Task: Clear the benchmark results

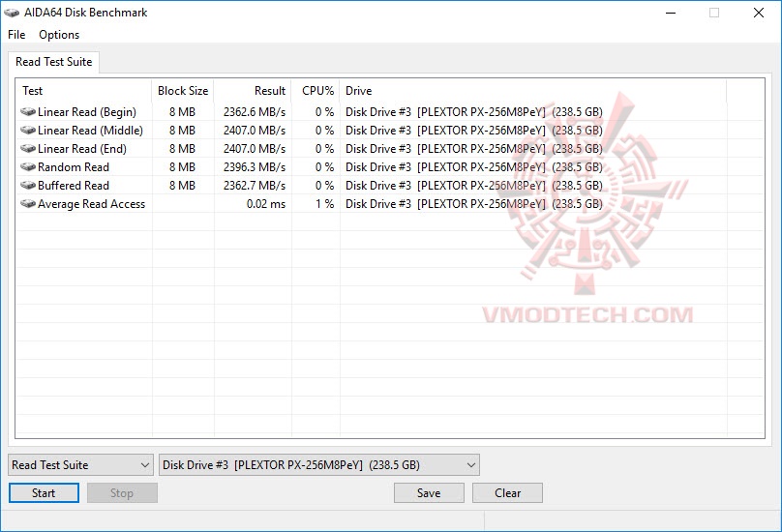Action: coord(508,493)
